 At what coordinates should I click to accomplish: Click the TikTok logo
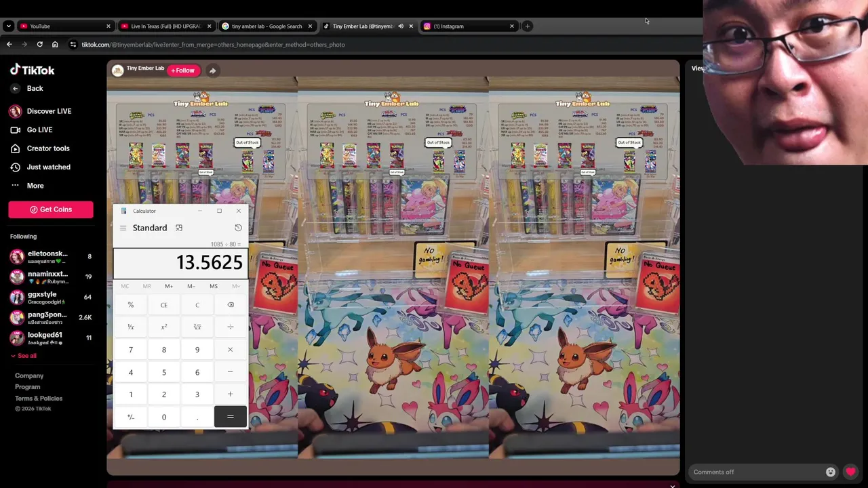point(32,70)
